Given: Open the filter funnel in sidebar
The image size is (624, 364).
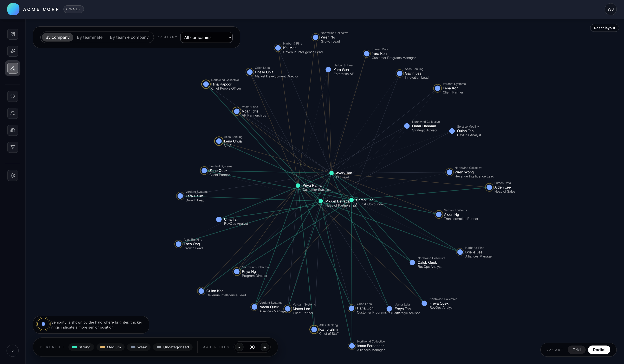Looking at the screenshot, I should coord(13,147).
